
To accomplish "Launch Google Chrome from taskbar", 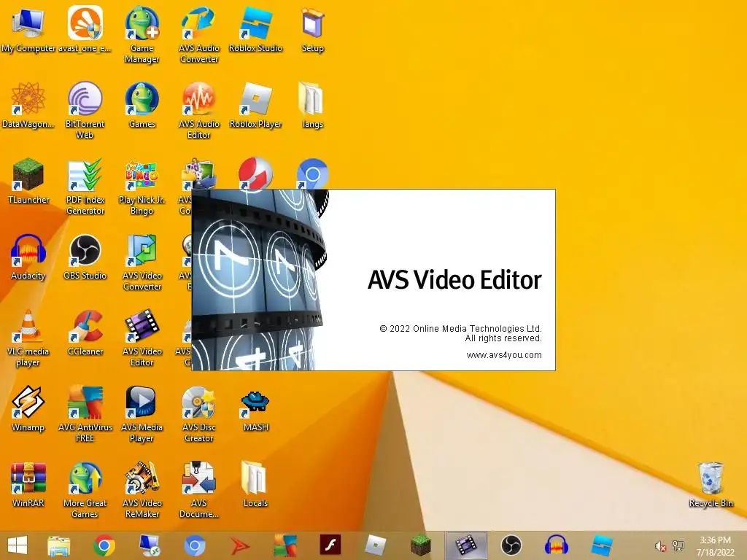I will point(104,545).
